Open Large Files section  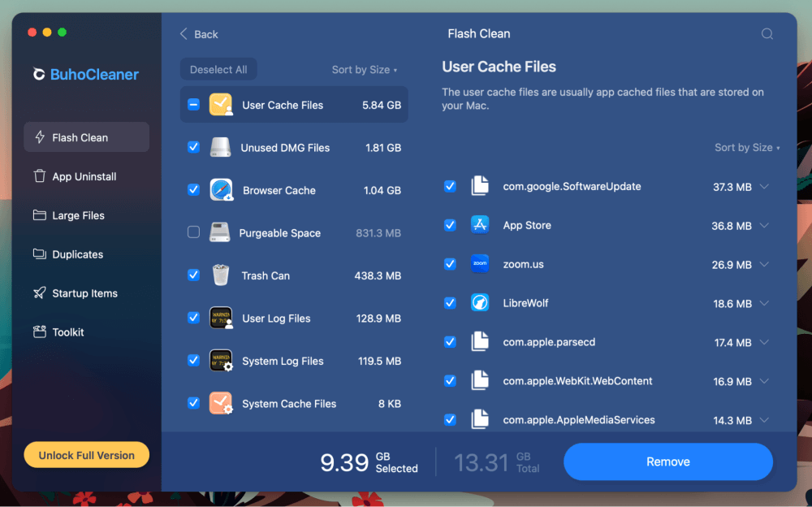click(x=87, y=215)
